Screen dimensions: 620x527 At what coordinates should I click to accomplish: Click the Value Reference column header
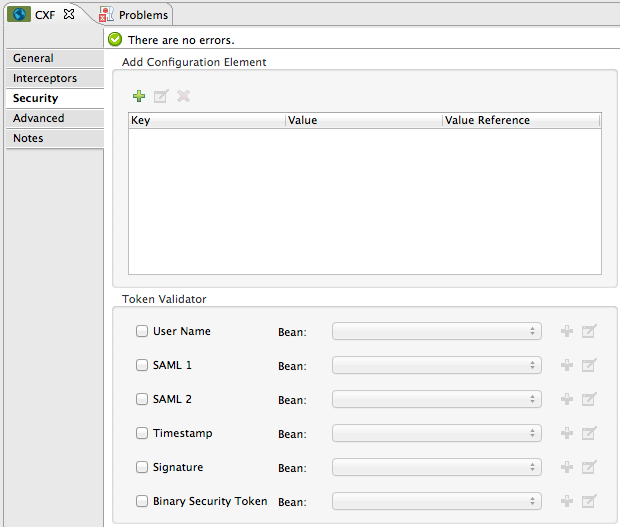click(520, 121)
